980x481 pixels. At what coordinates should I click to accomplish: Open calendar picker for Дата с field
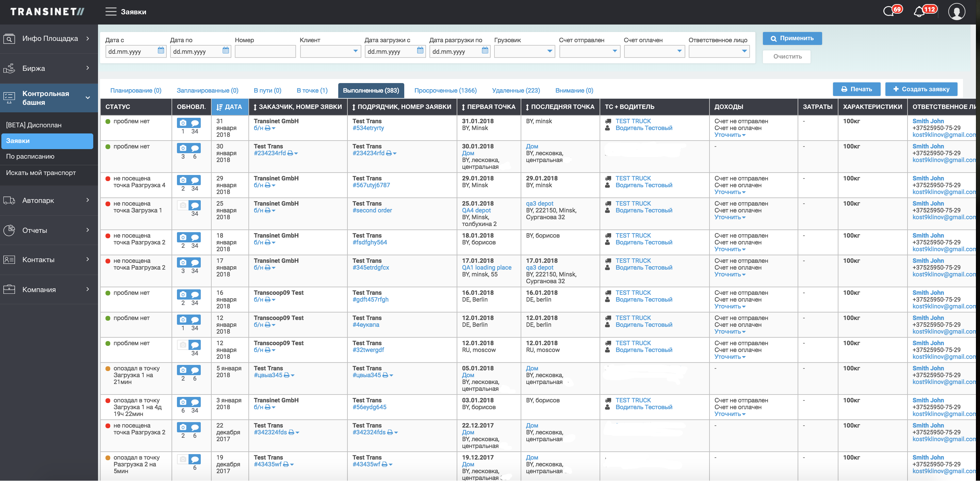coord(161,51)
